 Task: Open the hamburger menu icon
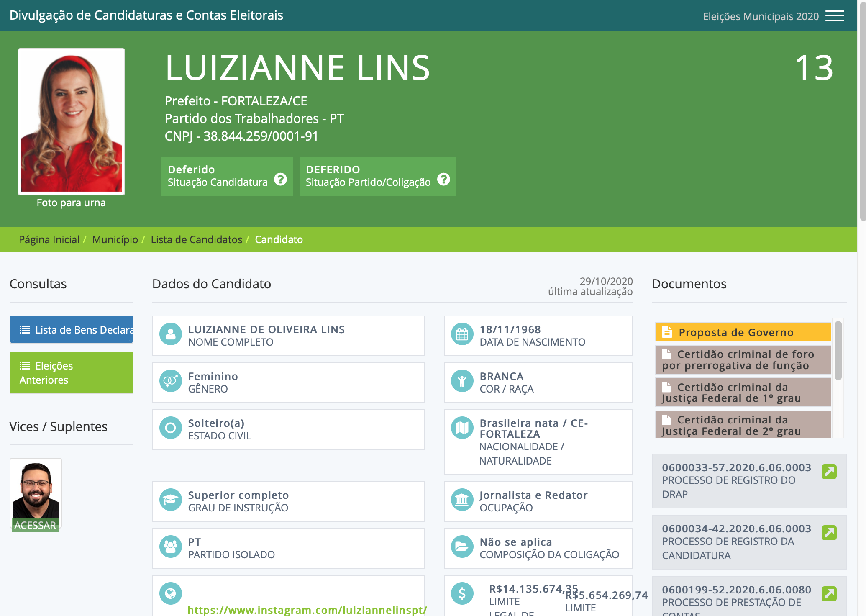835,16
